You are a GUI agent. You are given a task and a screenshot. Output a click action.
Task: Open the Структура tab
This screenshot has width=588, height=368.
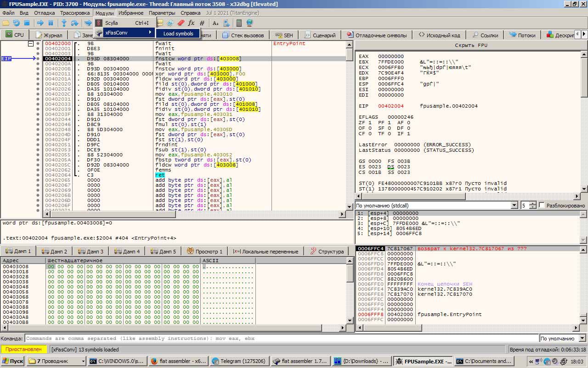[x=327, y=251]
